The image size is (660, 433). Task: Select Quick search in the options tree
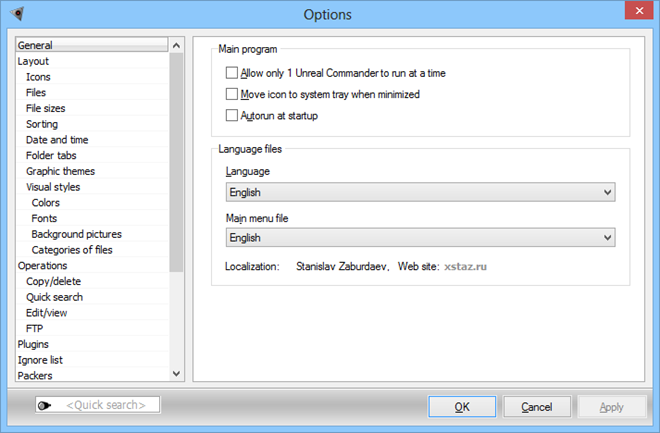click(92, 297)
